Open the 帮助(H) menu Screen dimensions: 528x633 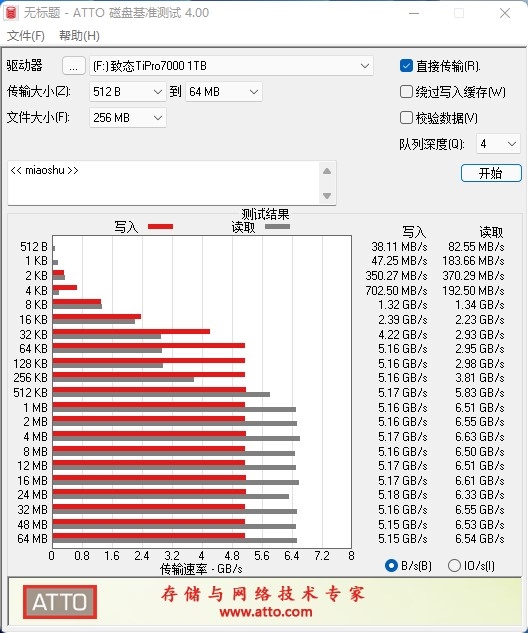click(x=80, y=36)
